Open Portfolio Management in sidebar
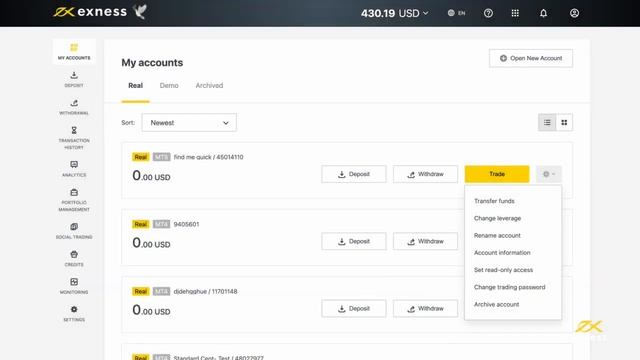The width and height of the screenshot is (640, 360). pos(74,200)
